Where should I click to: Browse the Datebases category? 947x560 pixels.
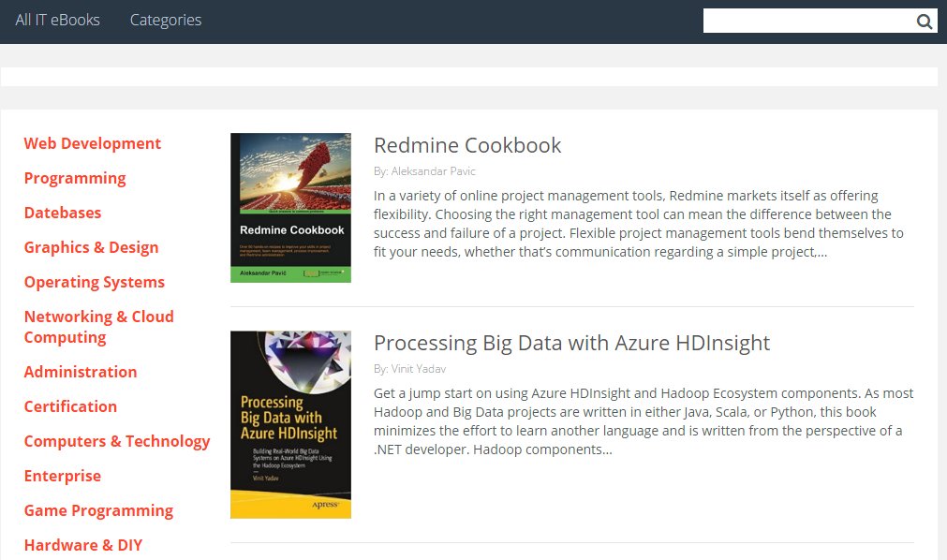click(63, 213)
